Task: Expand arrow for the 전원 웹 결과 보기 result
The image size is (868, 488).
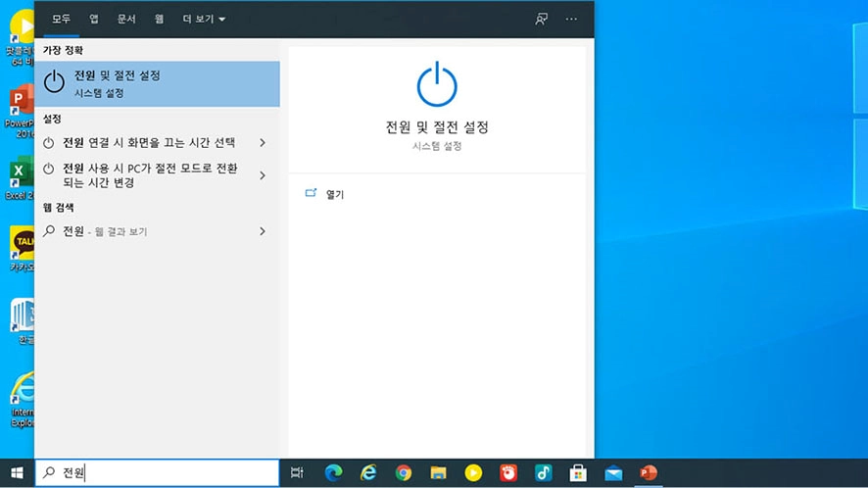Action: pyautogui.click(x=263, y=231)
